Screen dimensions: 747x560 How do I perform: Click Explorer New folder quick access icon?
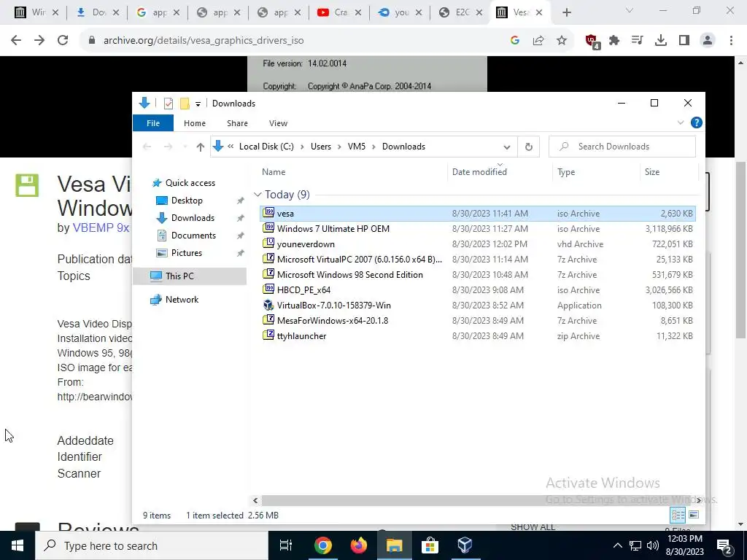(185, 104)
